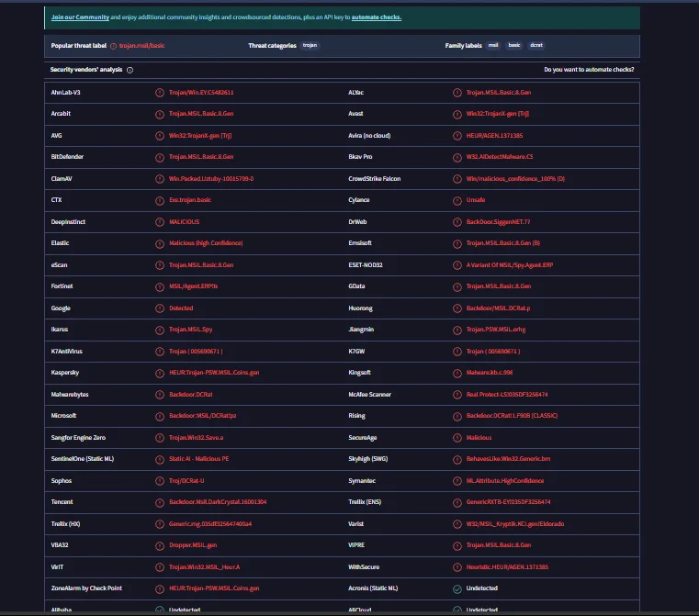Select the Dropper.MSIL.gen VBA32 result
The width and height of the screenshot is (699, 616).
coord(193,545)
